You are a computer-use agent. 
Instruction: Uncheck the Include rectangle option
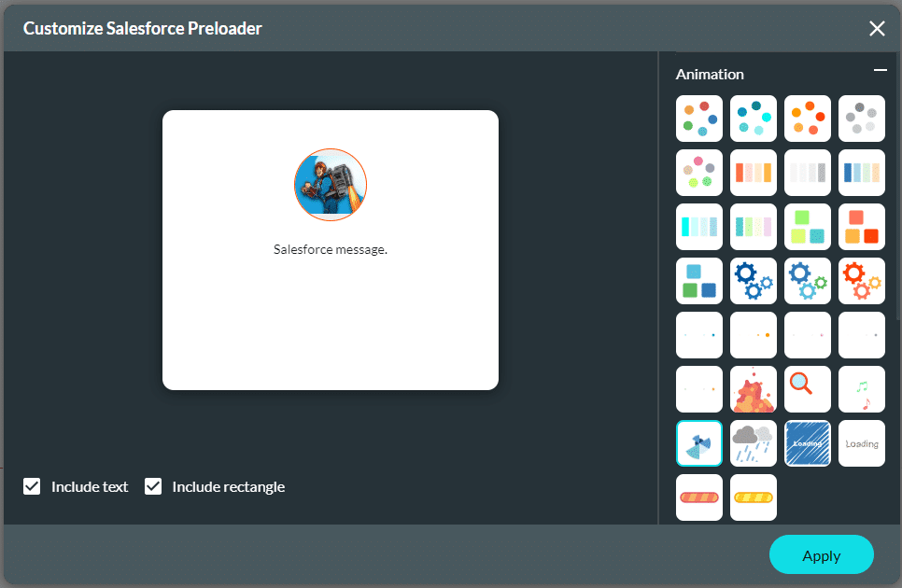click(152, 486)
